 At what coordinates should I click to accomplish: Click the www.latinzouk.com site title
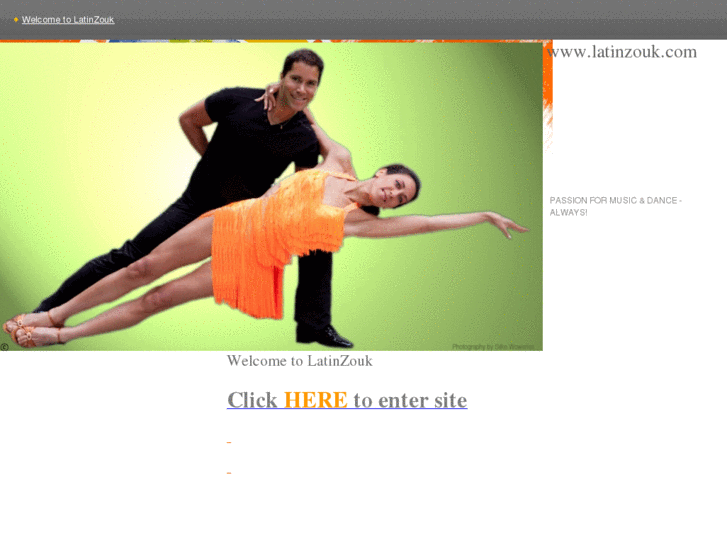[x=622, y=51]
